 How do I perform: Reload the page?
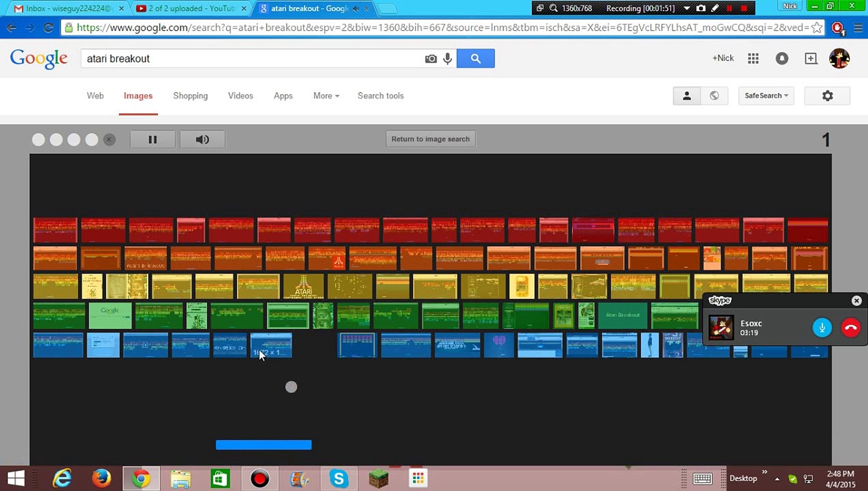click(48, 28)
